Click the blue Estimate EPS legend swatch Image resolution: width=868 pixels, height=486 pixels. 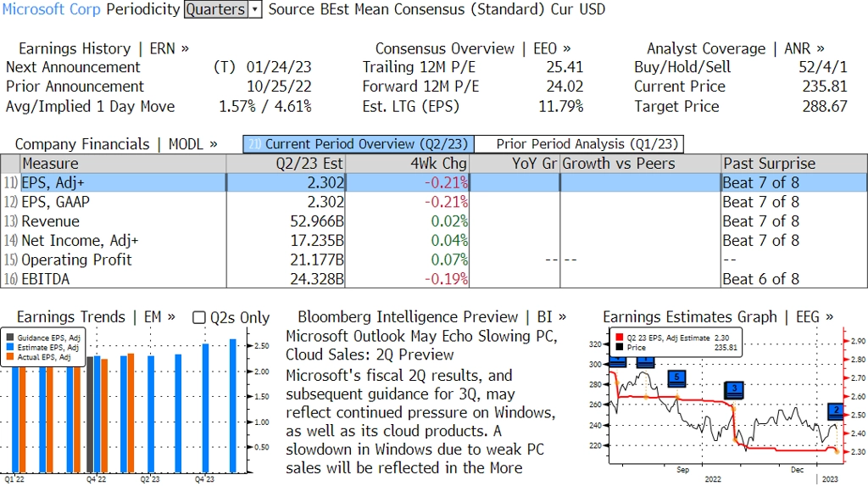(10, 348)
